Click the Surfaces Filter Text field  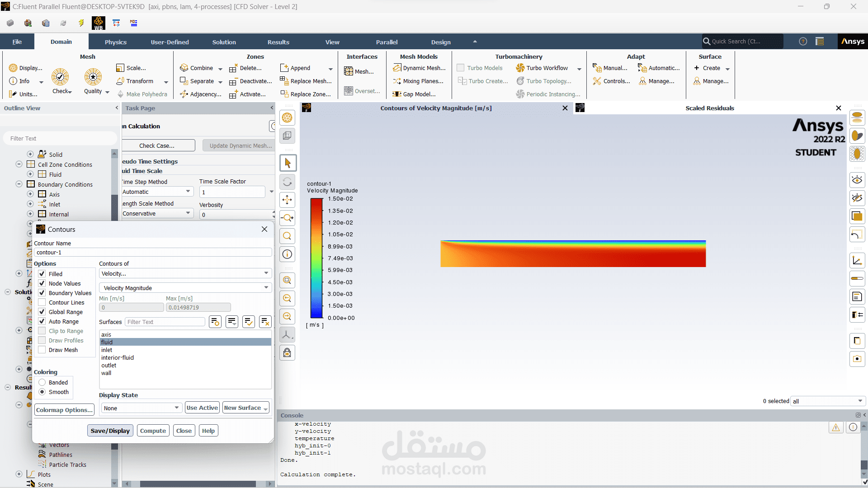coord(165,322)
